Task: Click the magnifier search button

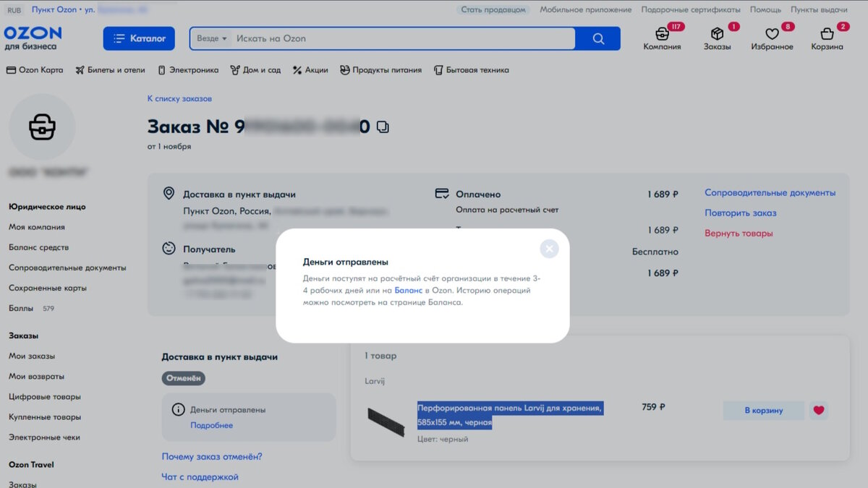Action: [x=598, y=38]
